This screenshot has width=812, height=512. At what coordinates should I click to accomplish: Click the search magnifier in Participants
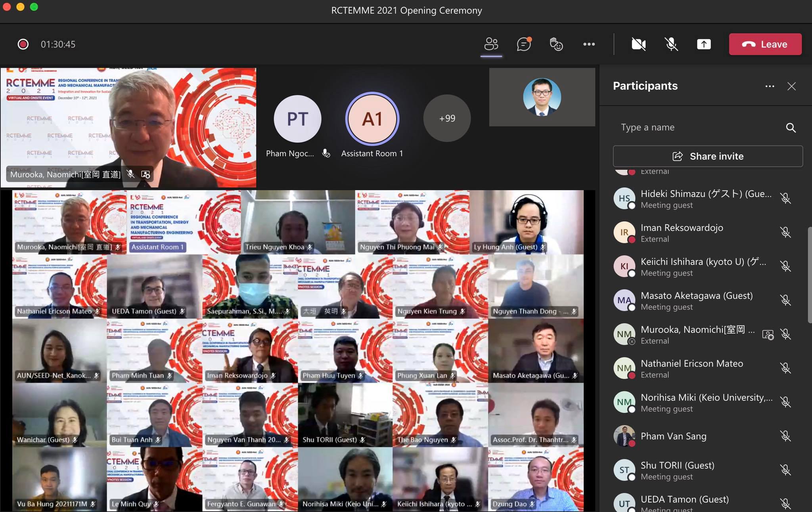click(791, 128)
